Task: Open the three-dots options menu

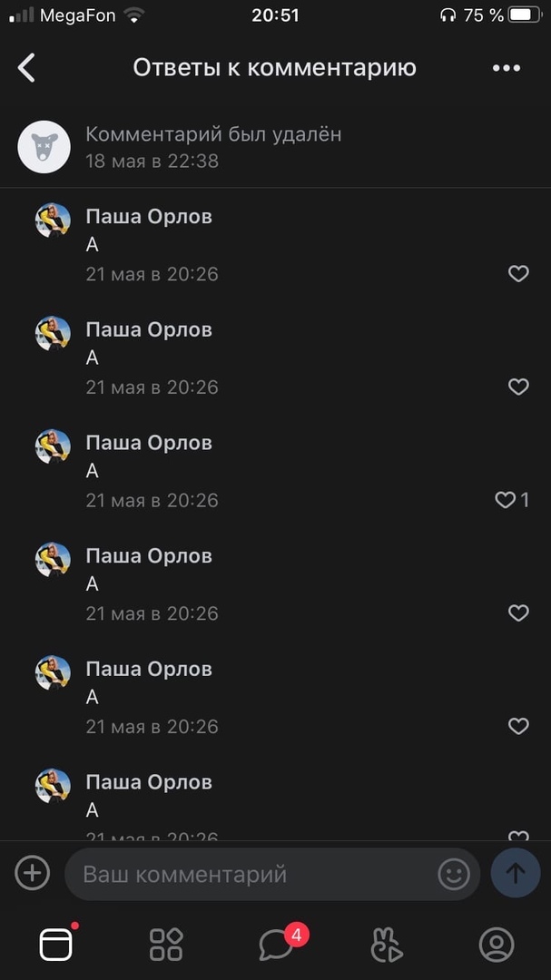Action: point(506,68)
